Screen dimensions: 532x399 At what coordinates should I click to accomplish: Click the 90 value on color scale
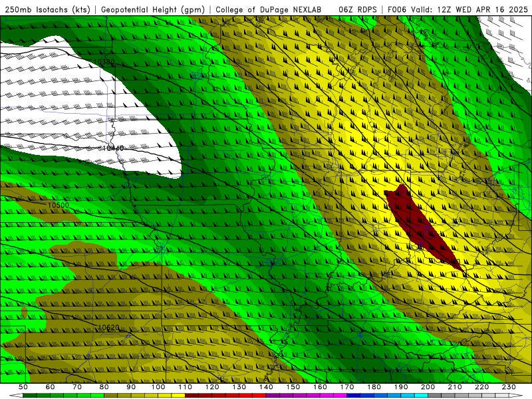tap(131, 387)
